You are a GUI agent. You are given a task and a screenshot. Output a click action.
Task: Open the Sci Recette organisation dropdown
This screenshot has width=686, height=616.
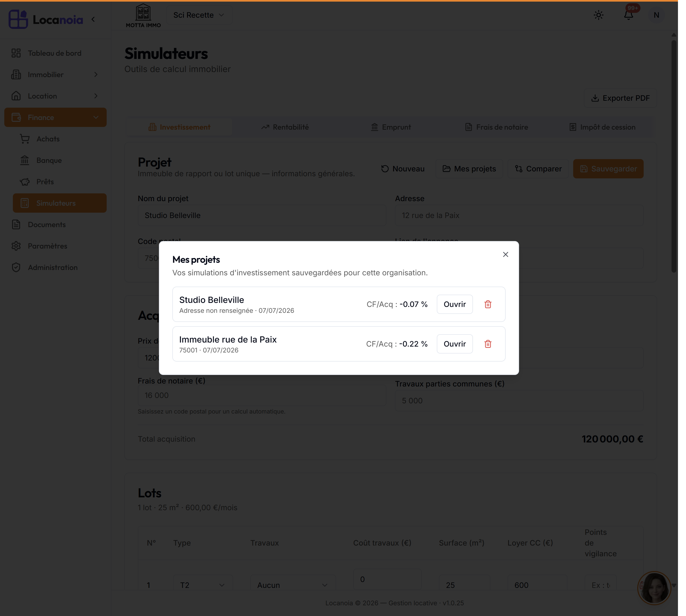(x=199, y=15)
